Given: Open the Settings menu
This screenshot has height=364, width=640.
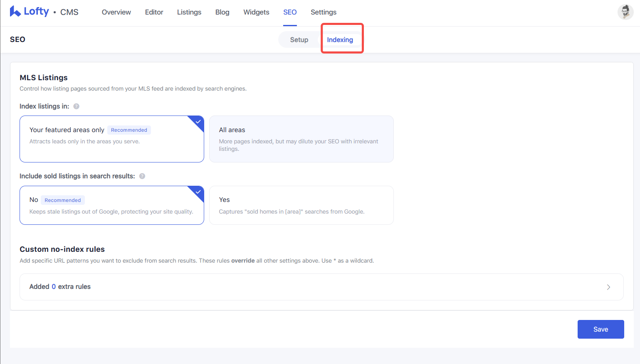Looking at the screenshot, I should coord(324,12).
